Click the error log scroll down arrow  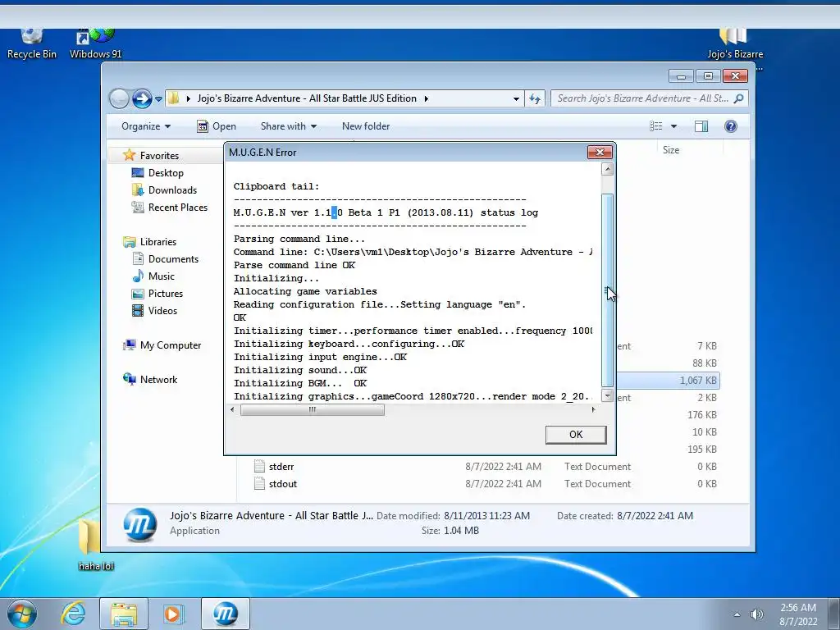tap(607, 396)
